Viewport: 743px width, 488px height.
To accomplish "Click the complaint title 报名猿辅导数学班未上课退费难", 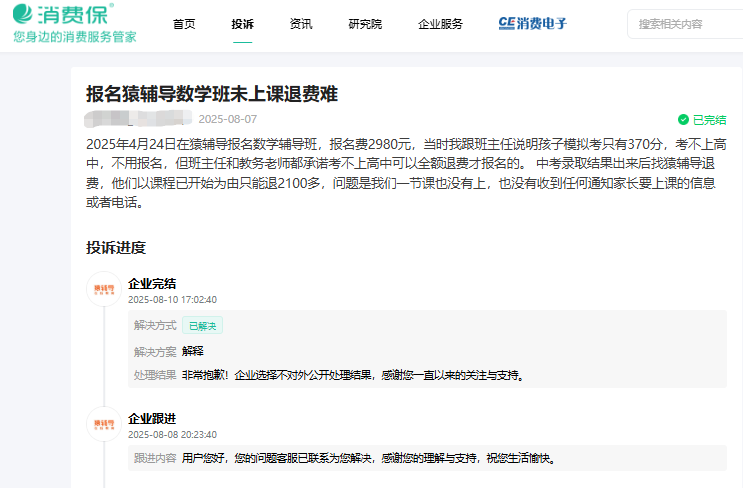I will 212,95.
